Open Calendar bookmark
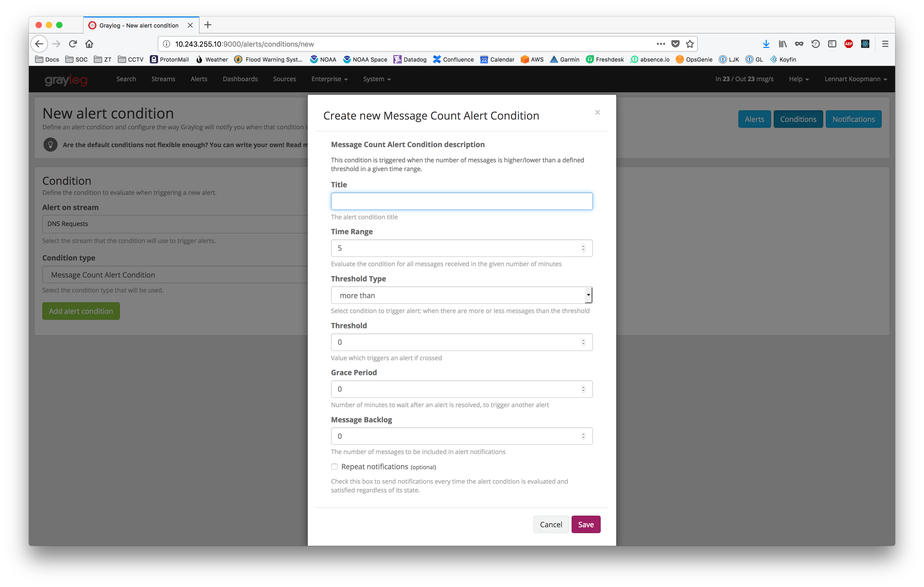Image resolution: width=924 pixels, height=587 pixels. (497, 60)
